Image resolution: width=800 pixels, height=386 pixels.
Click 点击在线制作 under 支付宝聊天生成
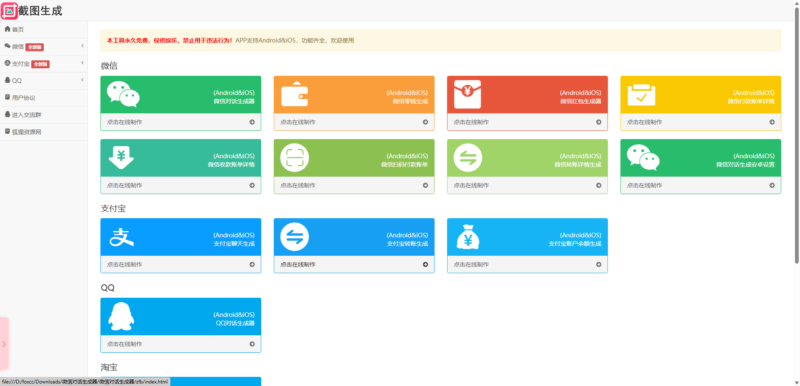pyautogui.click(x=124, y=265)
